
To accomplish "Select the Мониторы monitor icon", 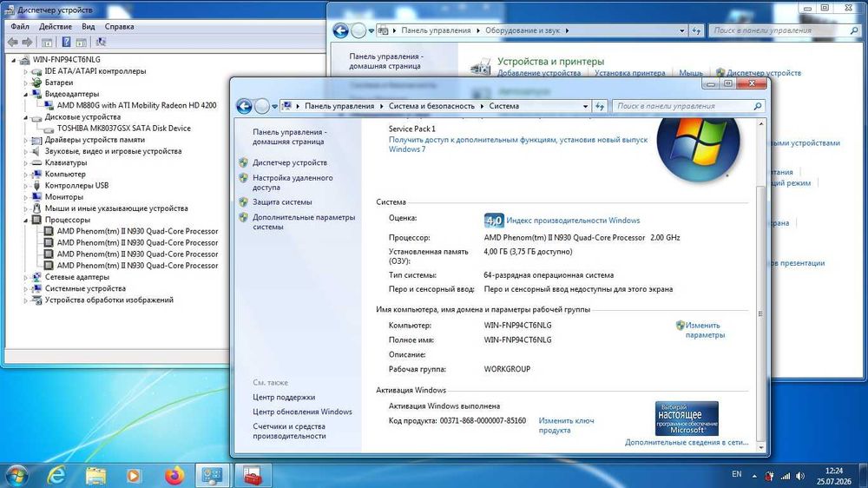I will coord(37,196).
